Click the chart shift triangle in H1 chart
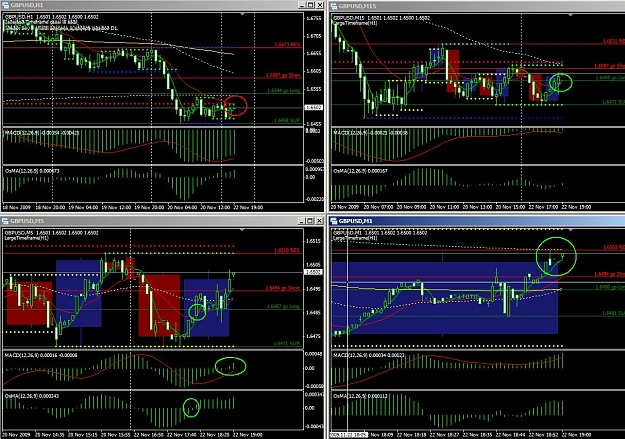Screen dimensions: 625x439 [x=242, y=14]
